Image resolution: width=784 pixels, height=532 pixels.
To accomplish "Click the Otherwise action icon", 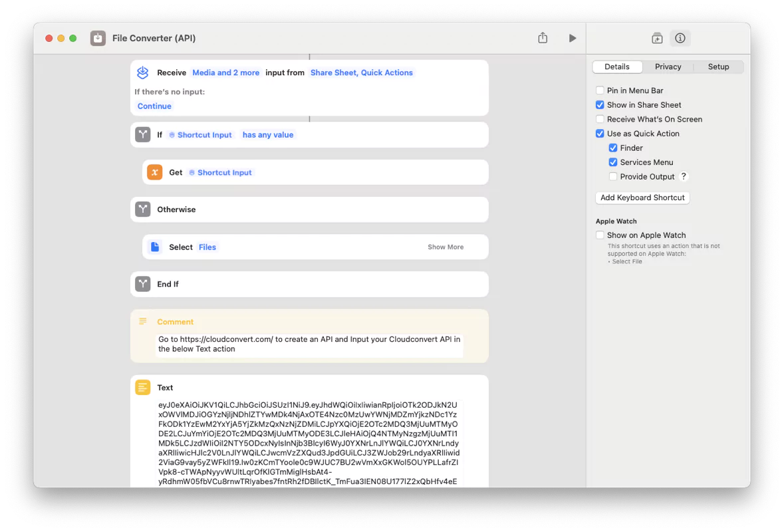I will tap(142, 209).
